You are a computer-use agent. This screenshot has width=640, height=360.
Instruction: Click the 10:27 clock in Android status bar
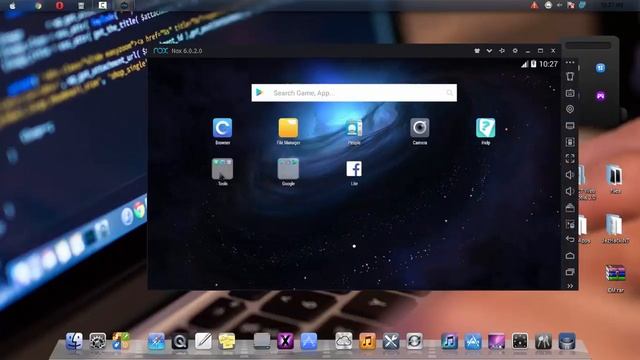548,64
